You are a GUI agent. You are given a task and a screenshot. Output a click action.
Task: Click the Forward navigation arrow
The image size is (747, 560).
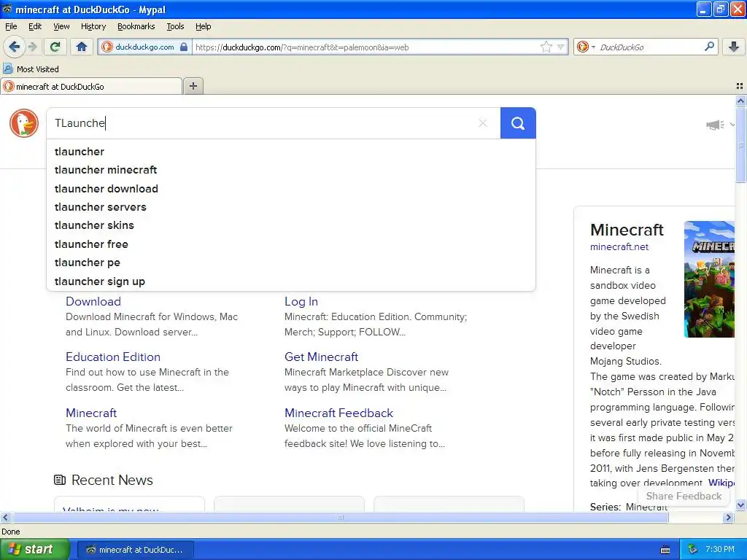click(x=32, y=47)
